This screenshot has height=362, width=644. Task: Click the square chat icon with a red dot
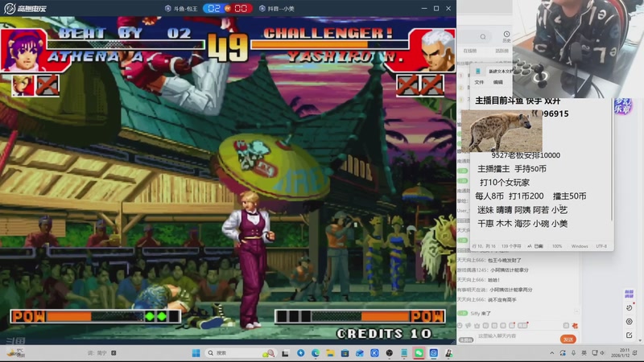[x=512, y=326]
